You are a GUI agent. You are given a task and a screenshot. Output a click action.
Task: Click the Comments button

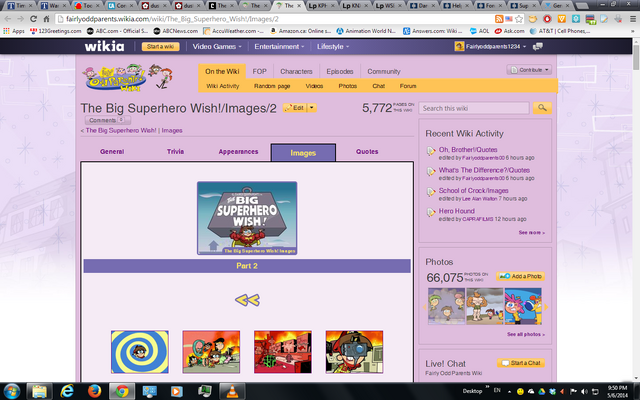click(x=107, y=120)
